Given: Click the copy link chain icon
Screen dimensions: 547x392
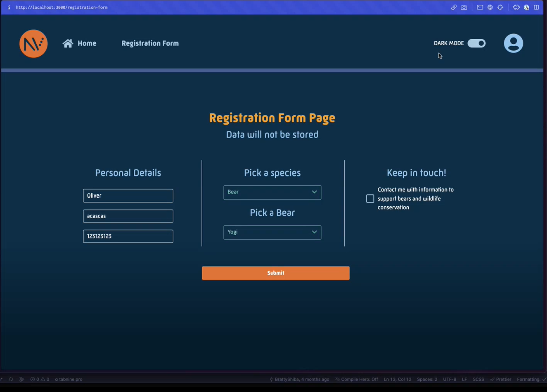Looking at the screenshot, I should [454, 7].
